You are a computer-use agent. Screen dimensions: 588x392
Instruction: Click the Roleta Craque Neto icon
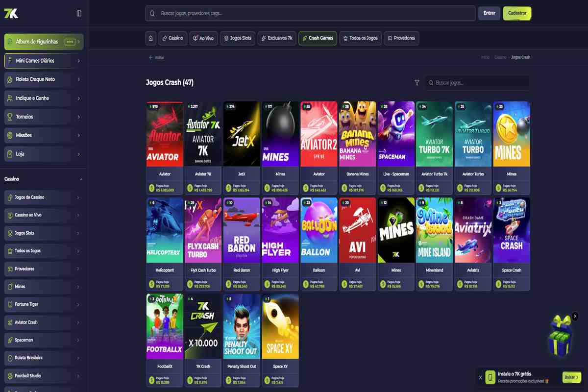tap(10, 79)
